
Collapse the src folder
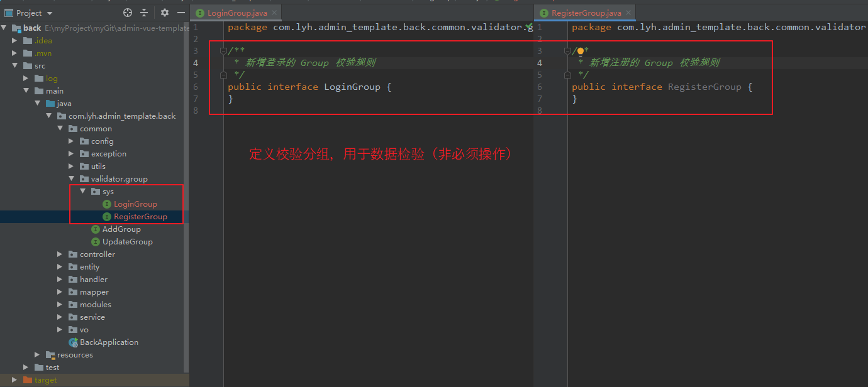coord(15,66)
